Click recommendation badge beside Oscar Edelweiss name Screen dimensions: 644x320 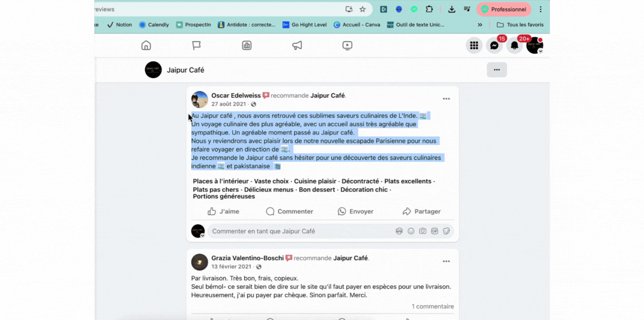pos(266,95)
